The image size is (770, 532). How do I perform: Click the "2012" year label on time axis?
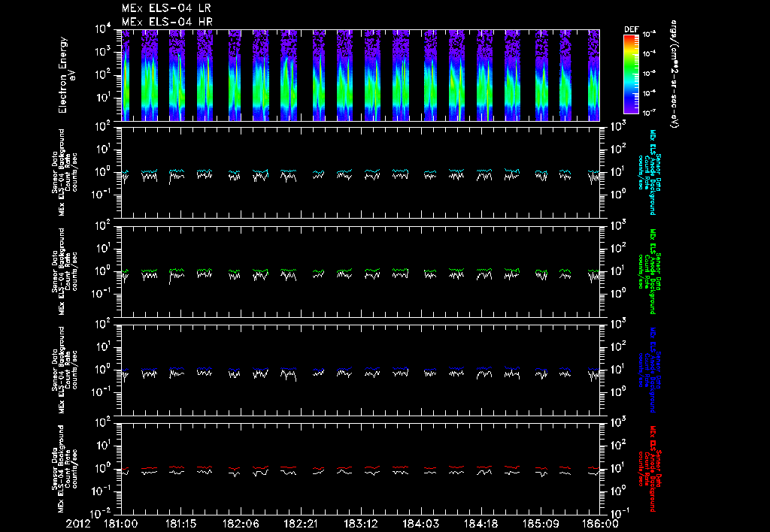[78, 524]
